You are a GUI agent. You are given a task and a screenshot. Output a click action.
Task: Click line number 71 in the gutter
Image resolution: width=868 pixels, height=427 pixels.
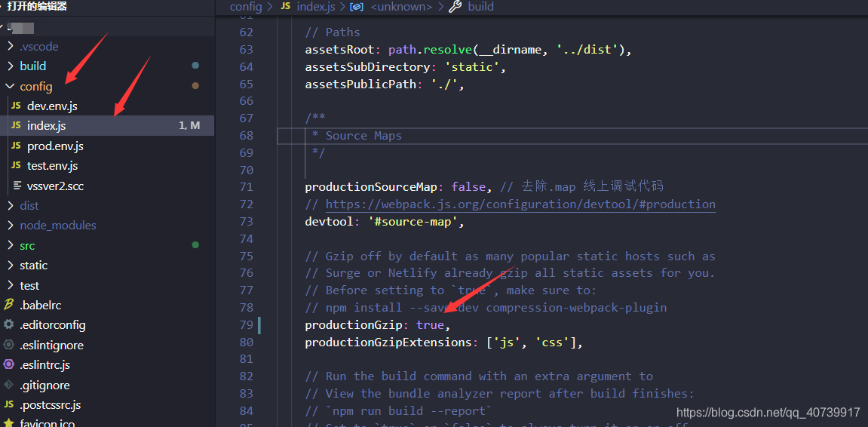tap(246, 187)
